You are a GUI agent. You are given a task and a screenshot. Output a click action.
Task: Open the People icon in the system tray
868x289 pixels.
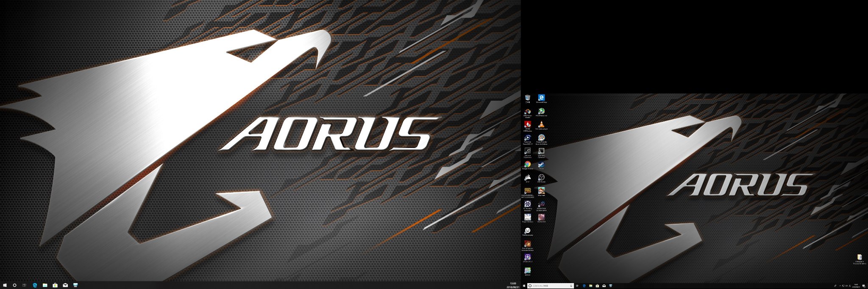coord(835,286)
